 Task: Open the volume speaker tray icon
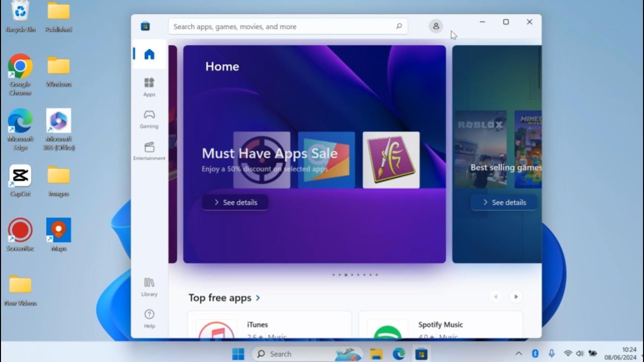click(580, 353)
